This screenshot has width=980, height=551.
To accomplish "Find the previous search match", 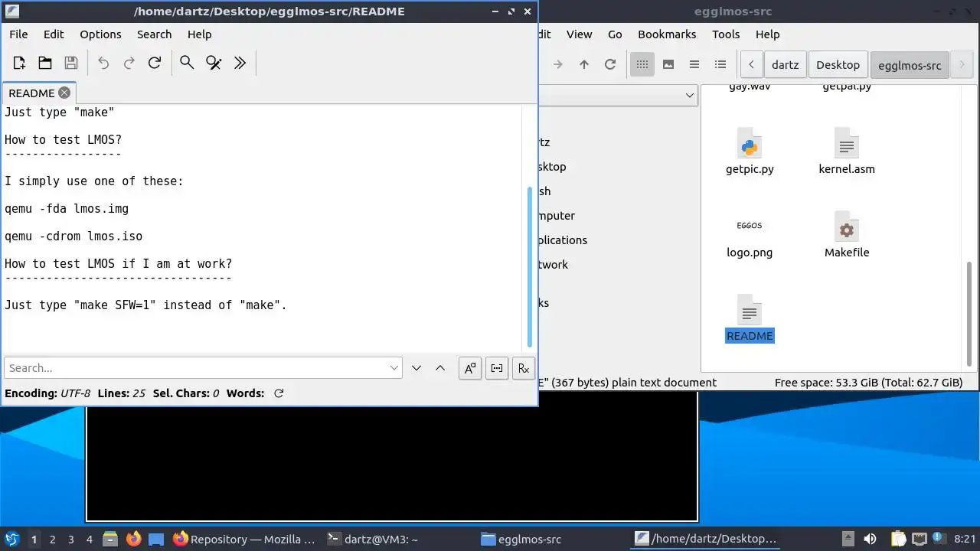I will 440,368.
